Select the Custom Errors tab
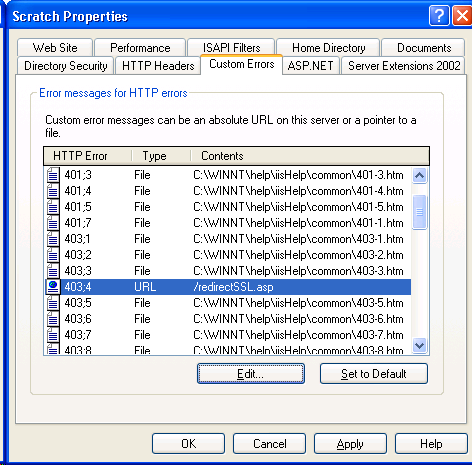 [x=242, y=64]
